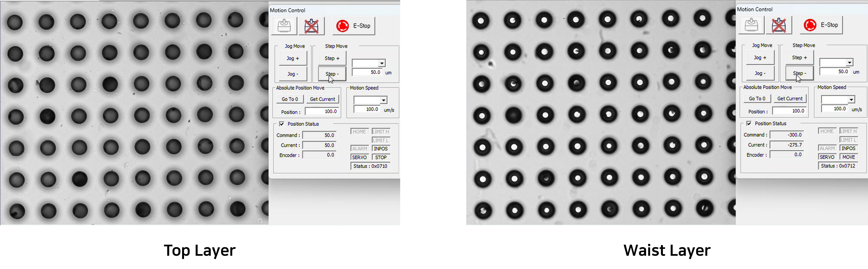Screen dimensions: 868x269
Task: Open Step Move dropdown in right panel
Action: pos(850,63)
